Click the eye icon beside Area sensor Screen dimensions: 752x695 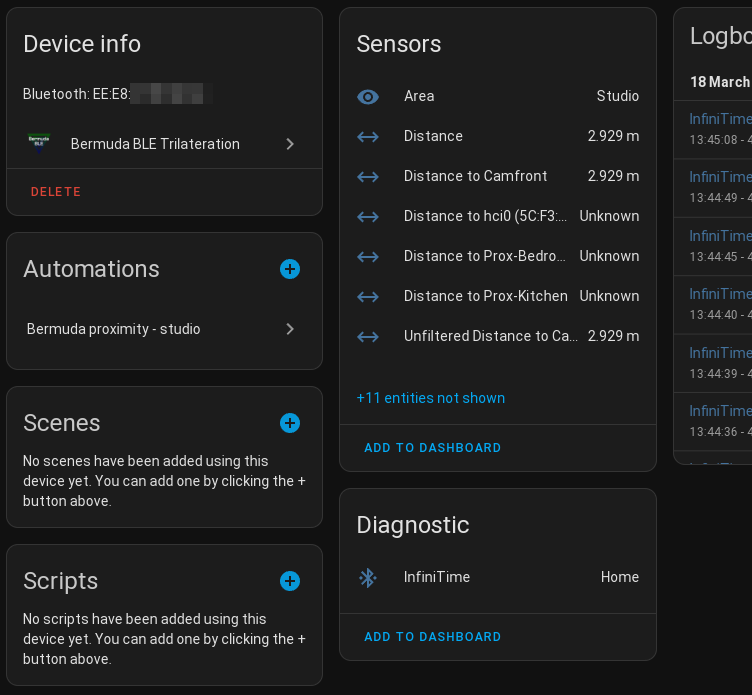368,96
